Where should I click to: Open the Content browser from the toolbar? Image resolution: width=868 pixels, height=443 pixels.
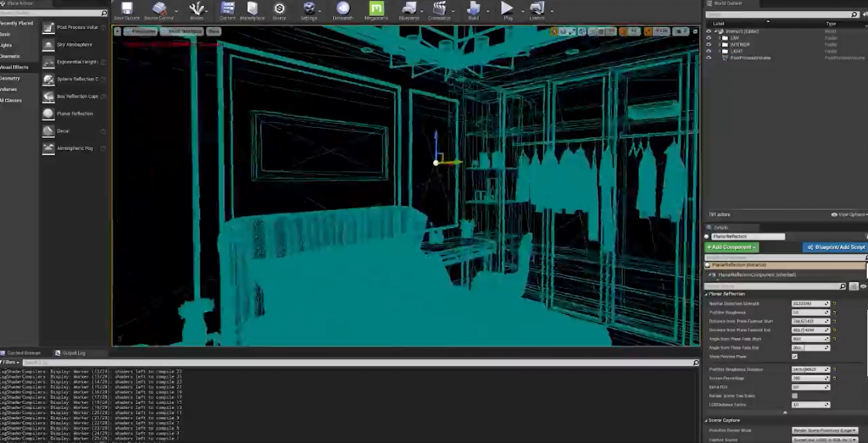(x=227, y=9)
